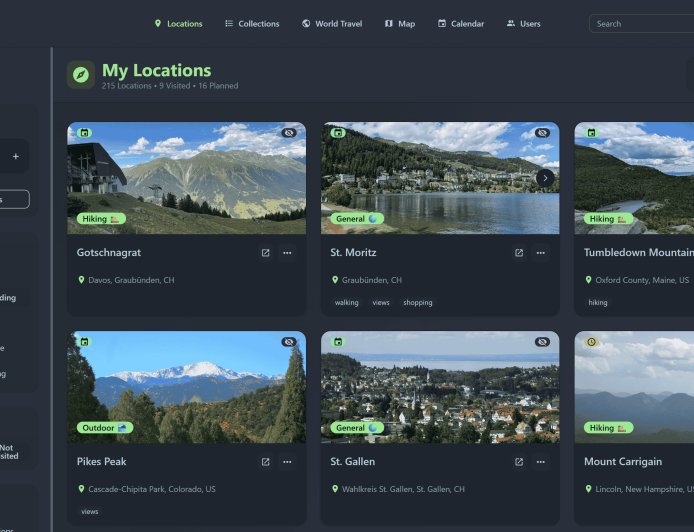The height and width of the screenshot is (532, 694).
Task: Click calendar icon on St. Moritz image
Action: click(338, 133)
